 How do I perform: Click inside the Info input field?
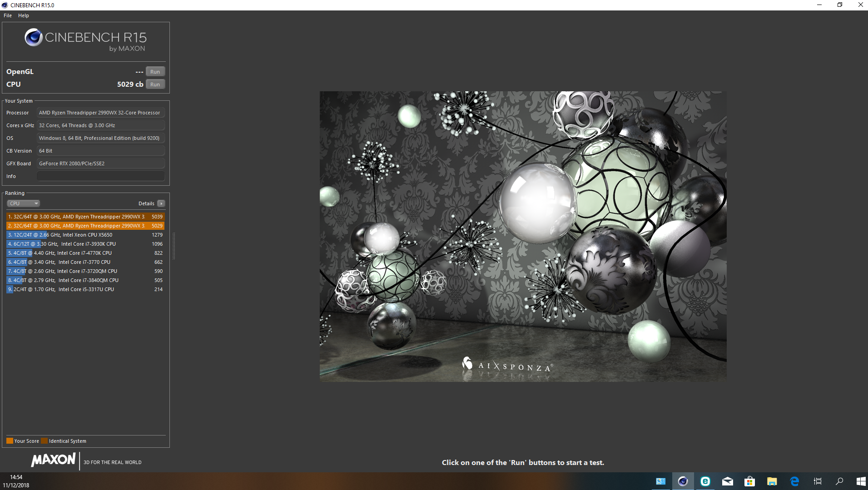click(100, 176)
